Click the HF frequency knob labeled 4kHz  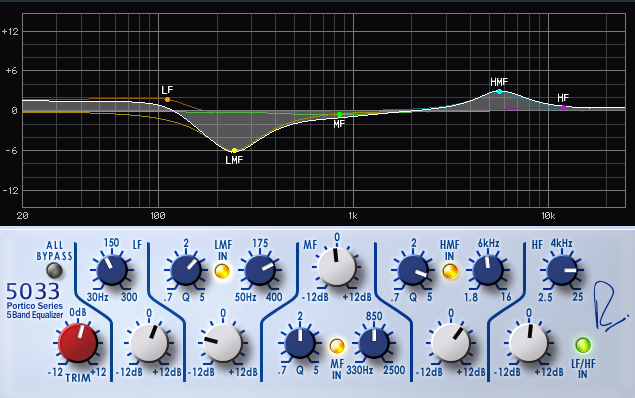(562, 270)
